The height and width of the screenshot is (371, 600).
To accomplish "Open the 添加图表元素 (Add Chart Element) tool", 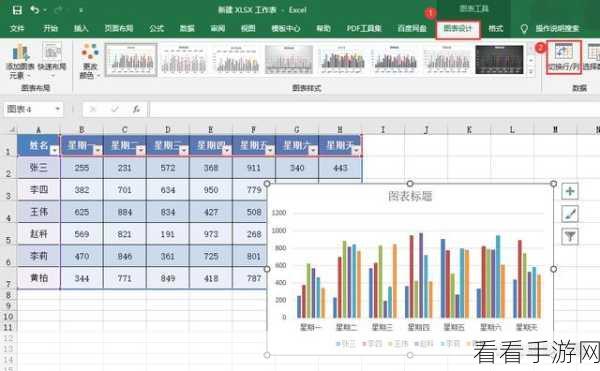I will click(20, 61).
